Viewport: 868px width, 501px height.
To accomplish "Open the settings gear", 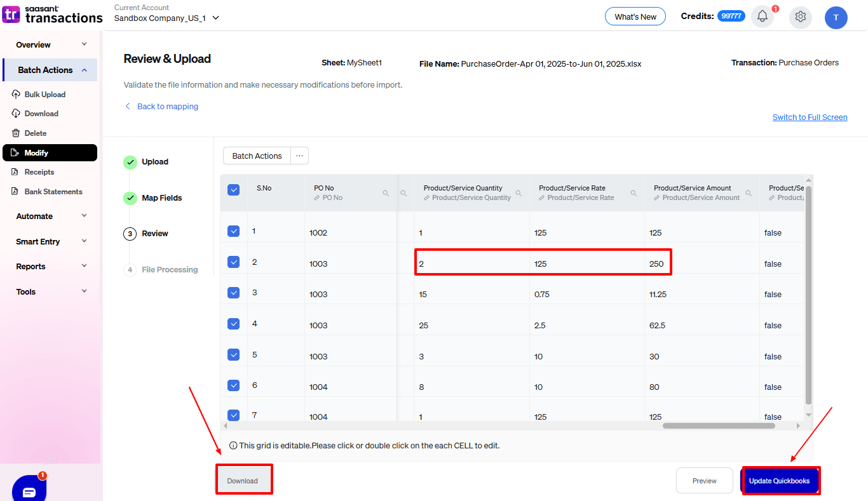I will (x=800, y=17).
